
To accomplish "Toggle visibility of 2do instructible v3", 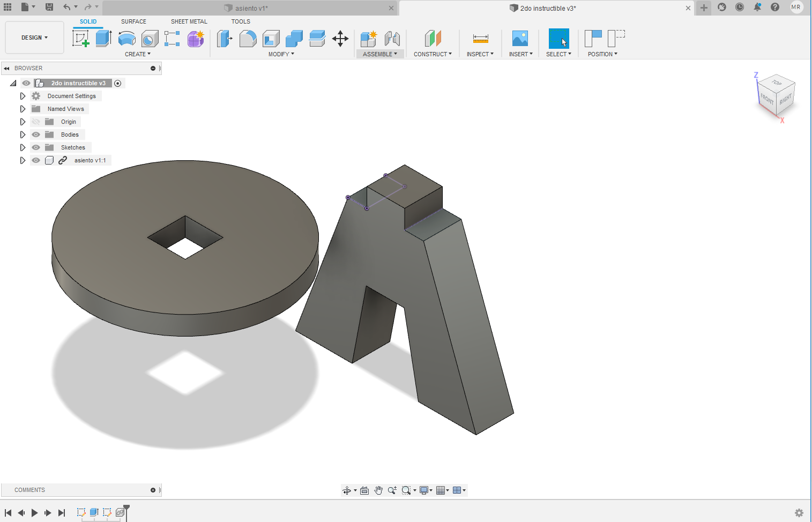I will 26,83.
